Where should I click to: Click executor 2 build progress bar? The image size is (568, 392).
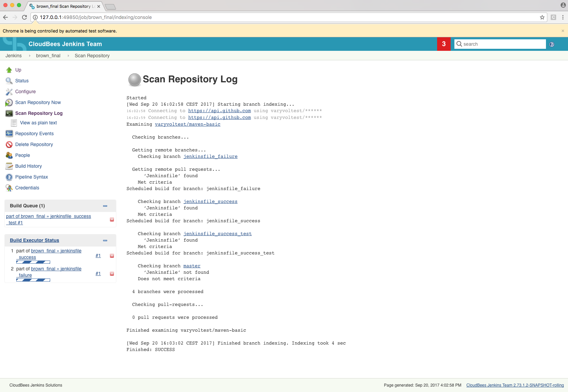point(33,280)
